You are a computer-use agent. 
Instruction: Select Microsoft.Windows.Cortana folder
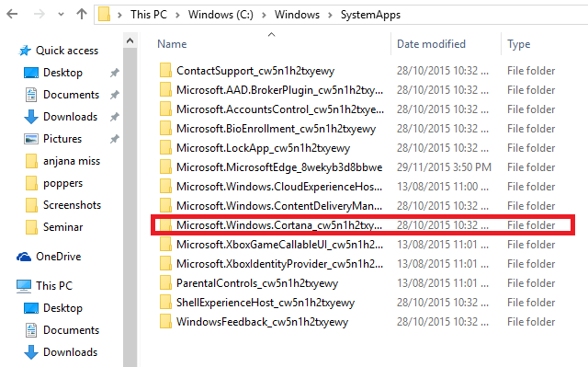pos(363,225)
